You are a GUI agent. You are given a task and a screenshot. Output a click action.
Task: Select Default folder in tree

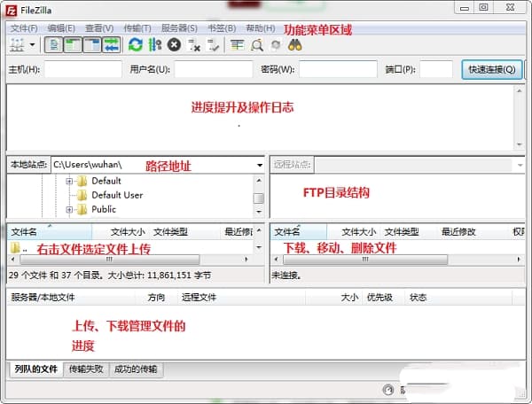click(106, 181)
